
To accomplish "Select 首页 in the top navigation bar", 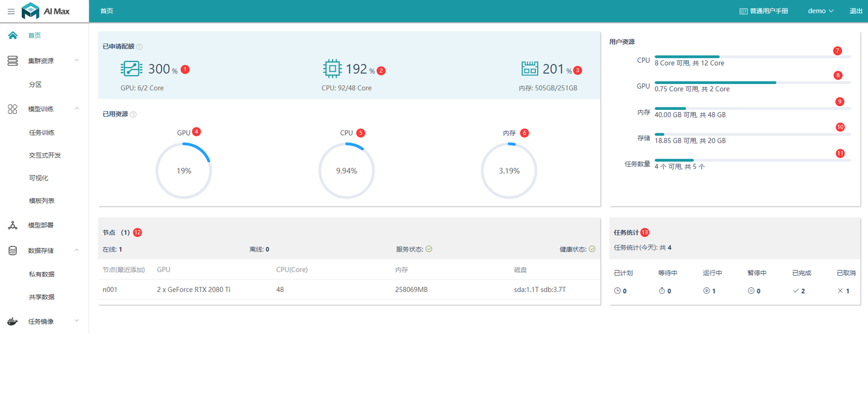I will pos(107,10).
